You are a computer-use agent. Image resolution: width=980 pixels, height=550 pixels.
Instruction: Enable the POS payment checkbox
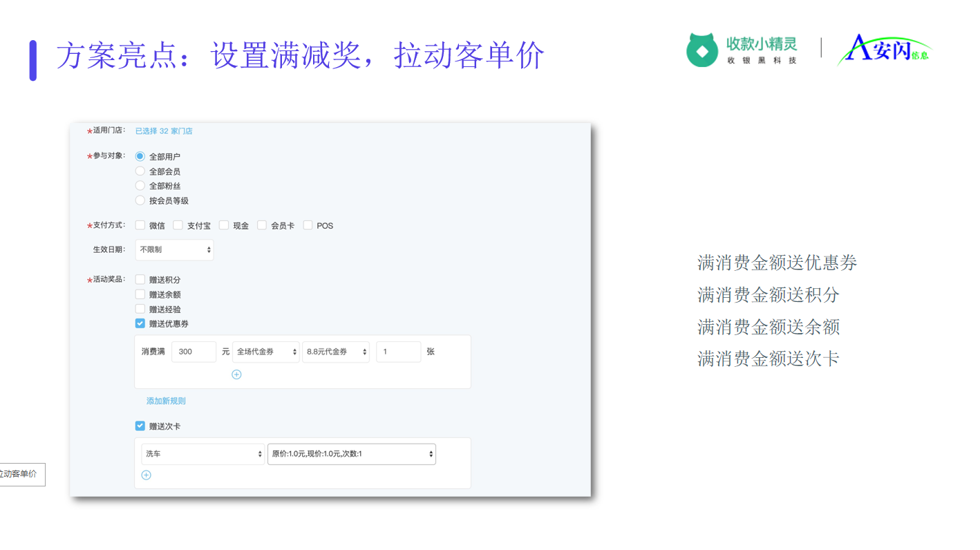(x=308, y=225)
